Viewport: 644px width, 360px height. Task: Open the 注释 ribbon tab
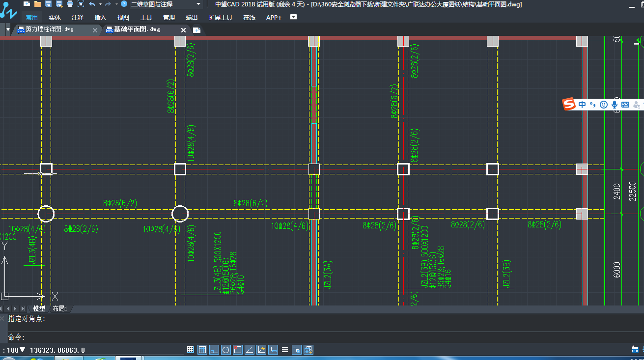78,17
